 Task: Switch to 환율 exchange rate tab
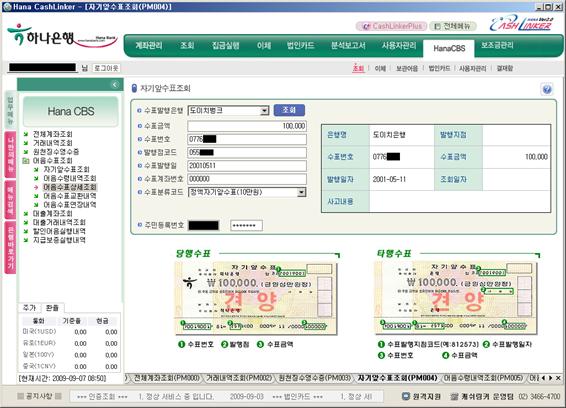tap(52, 308)
